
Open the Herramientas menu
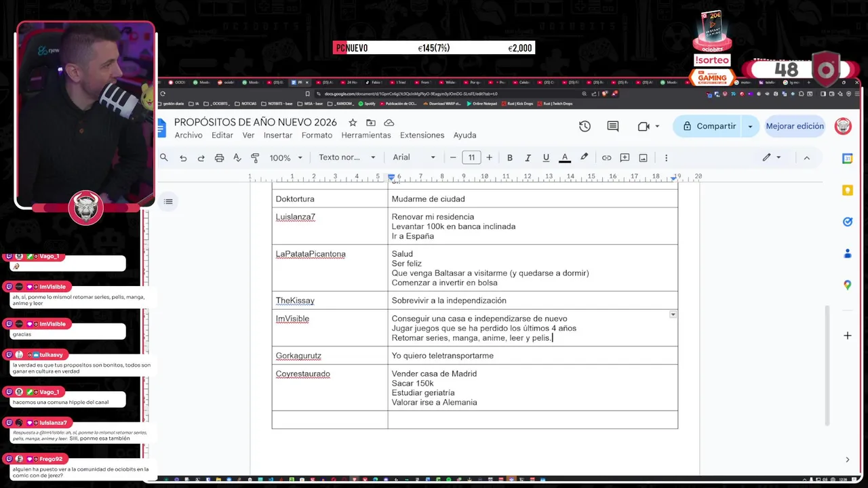pyautogui.click(x=366, y=136)
